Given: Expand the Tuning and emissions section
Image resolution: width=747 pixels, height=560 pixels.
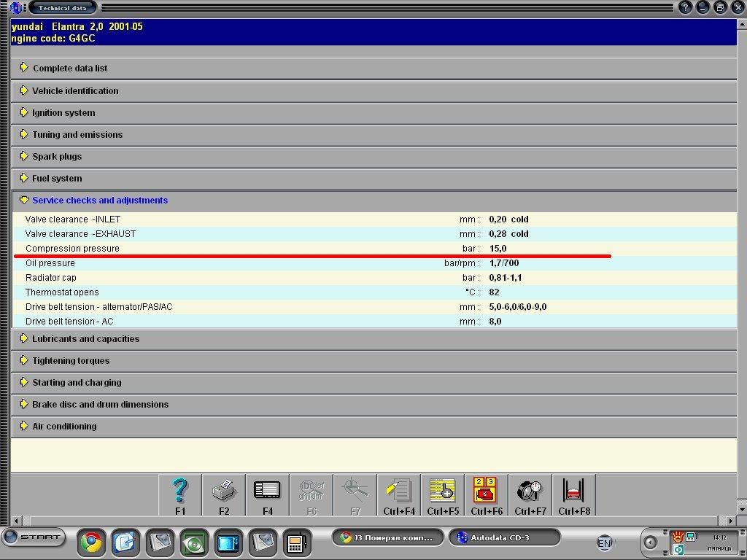Looking at the screenshot, I should (x=374, y=134).
